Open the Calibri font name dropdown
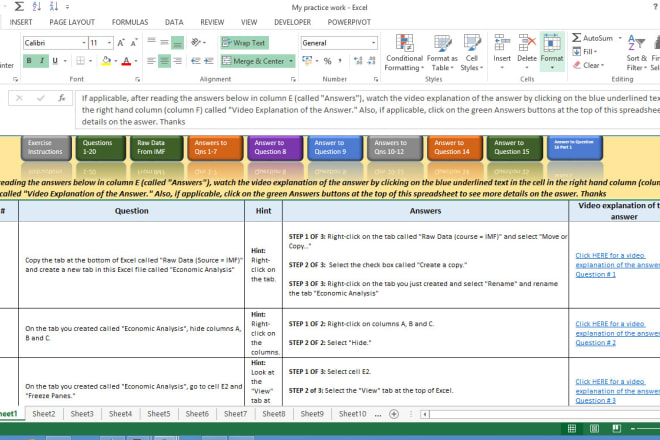The width and height of the screenshot is (660, 440). (84, 43)
